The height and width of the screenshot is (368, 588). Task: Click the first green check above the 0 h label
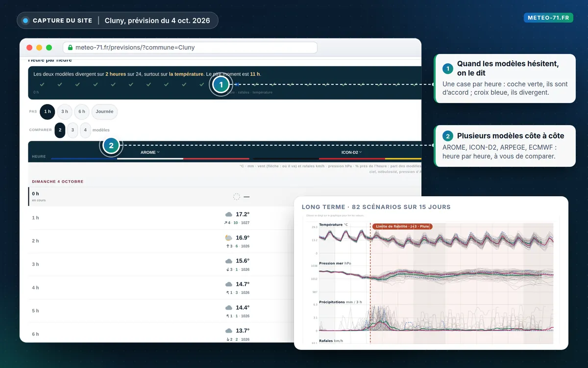(42, 84)
